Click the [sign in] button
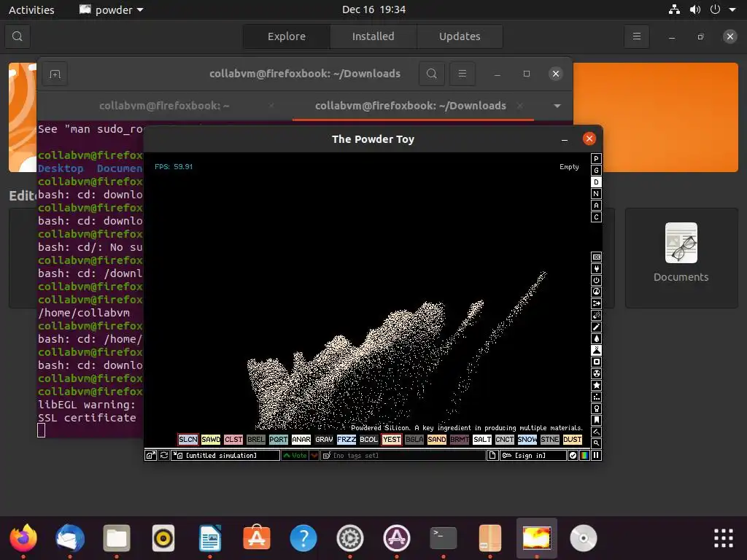Viewport: 747px width, 560px height. (x=533, y=455)
